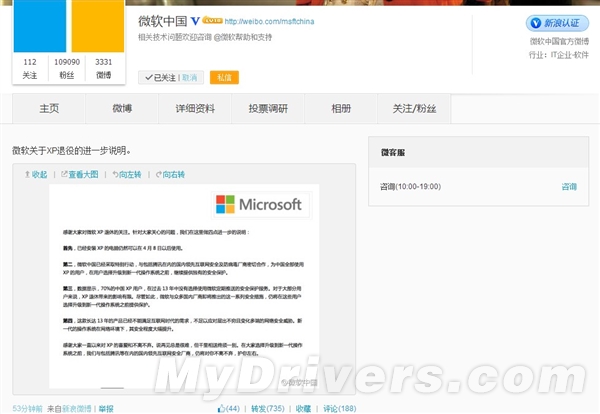The image size is (600, 414).
Task: Click the thumbs-up like (44) button
Action: click(x=228, y=409)
